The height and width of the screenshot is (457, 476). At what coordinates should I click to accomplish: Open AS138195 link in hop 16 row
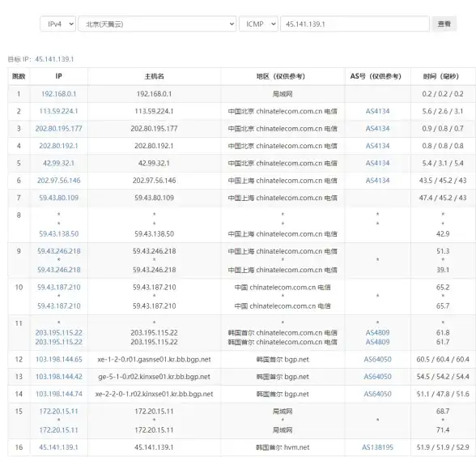point(377,447)
